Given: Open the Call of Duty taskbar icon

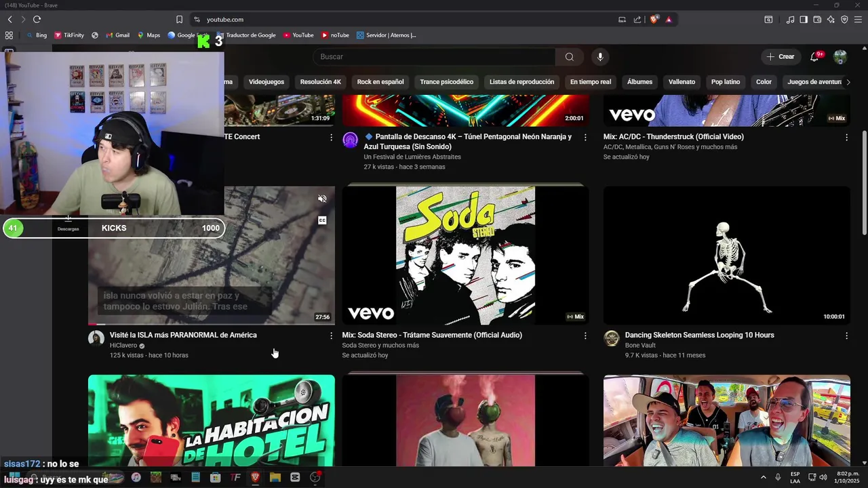Looking at the screenshot, I should point(176,477).
